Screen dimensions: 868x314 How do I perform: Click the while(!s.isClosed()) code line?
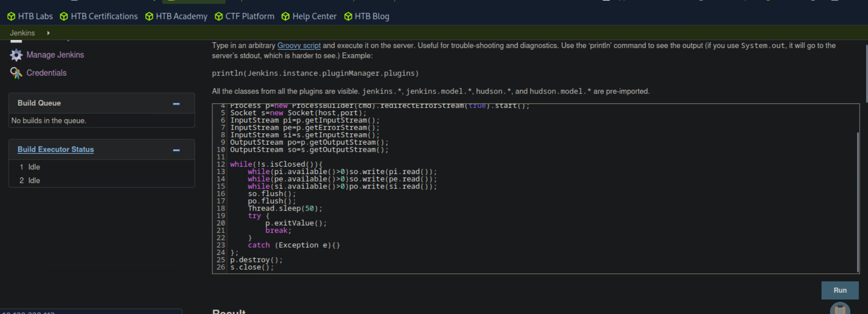tap(276, 164)
